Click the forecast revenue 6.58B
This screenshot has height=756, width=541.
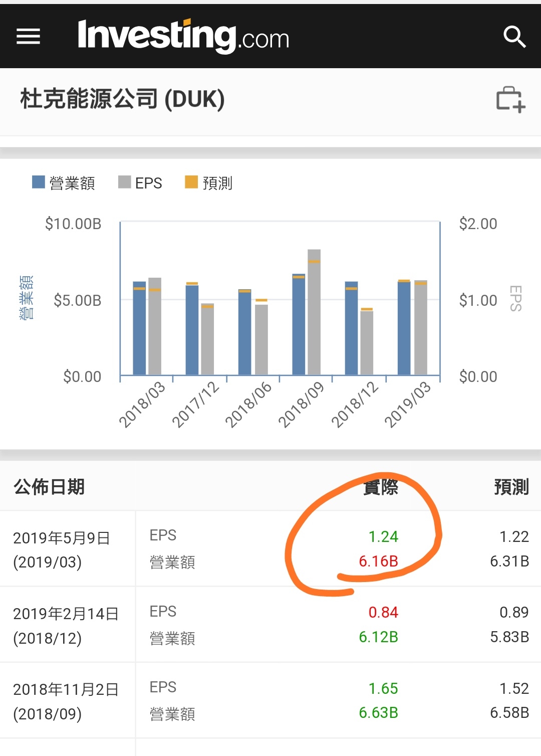(509, 712)
